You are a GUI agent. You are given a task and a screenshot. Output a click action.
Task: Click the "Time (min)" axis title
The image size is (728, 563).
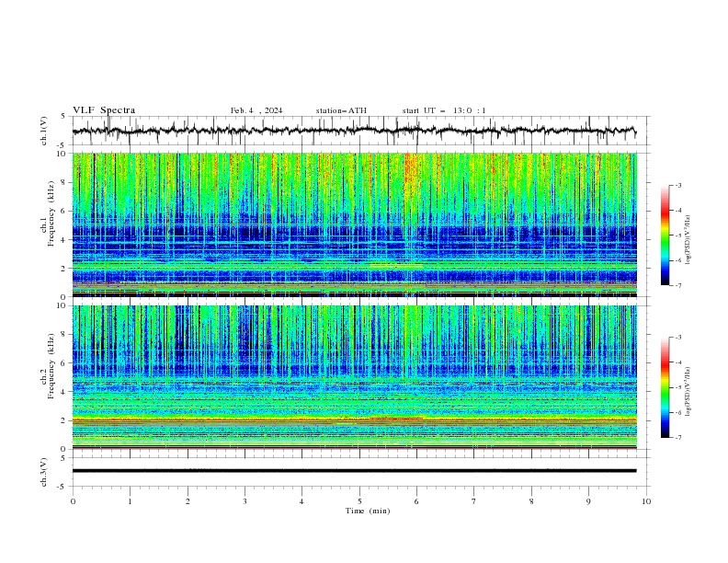368,511
